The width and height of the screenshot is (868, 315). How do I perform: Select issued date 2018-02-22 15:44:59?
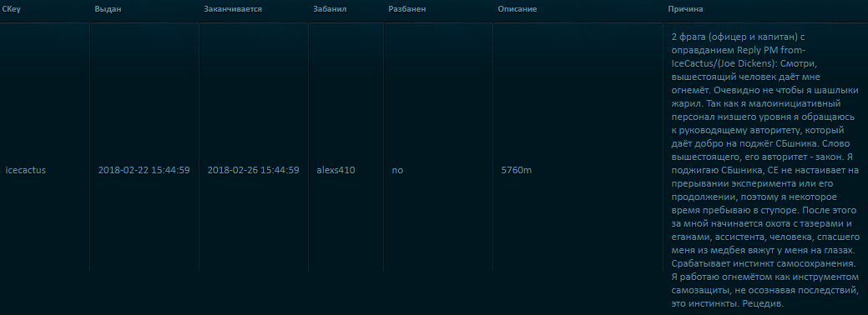[144, 170]
